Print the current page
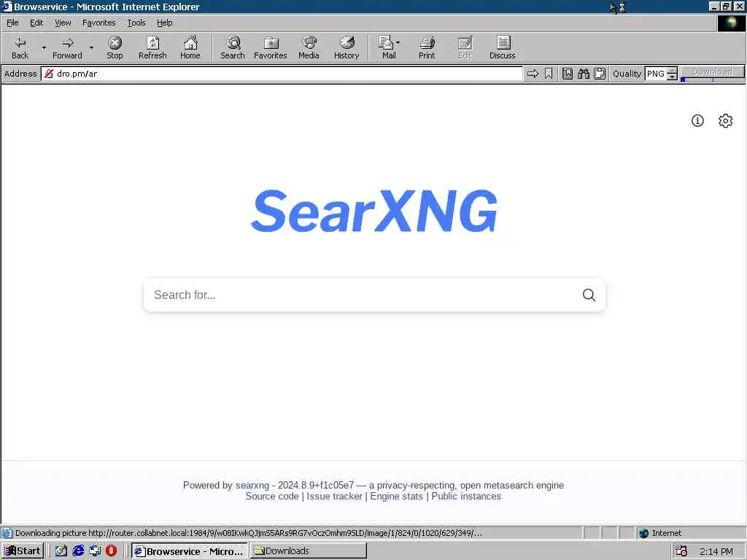The image size is (747, 560). click(427, 47)
